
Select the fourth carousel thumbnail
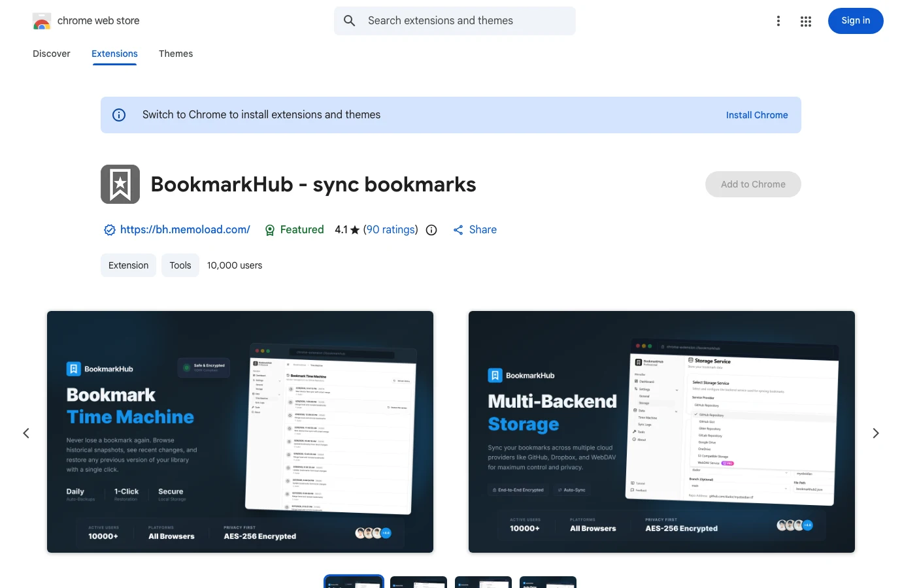pyautogui.click(x=548, y=582)
